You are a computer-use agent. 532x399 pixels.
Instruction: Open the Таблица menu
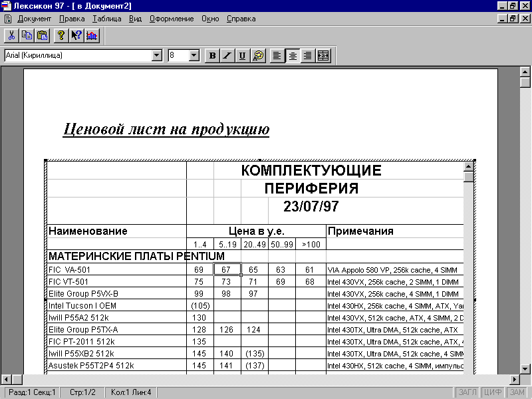tap(107, 19)
